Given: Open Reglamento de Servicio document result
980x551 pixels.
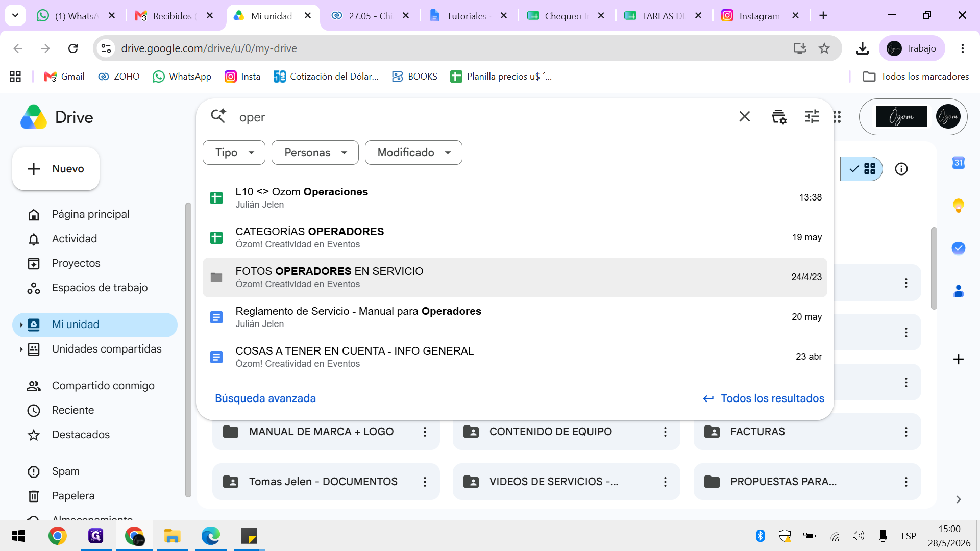Looking at the screenshot, I should click(515, 317).
